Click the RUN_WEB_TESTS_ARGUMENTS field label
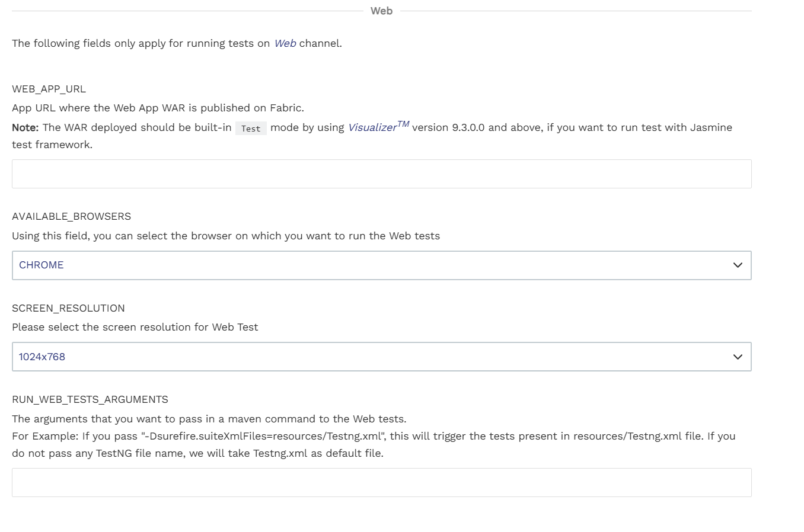 pyautogui.click(x=90, y=399)
